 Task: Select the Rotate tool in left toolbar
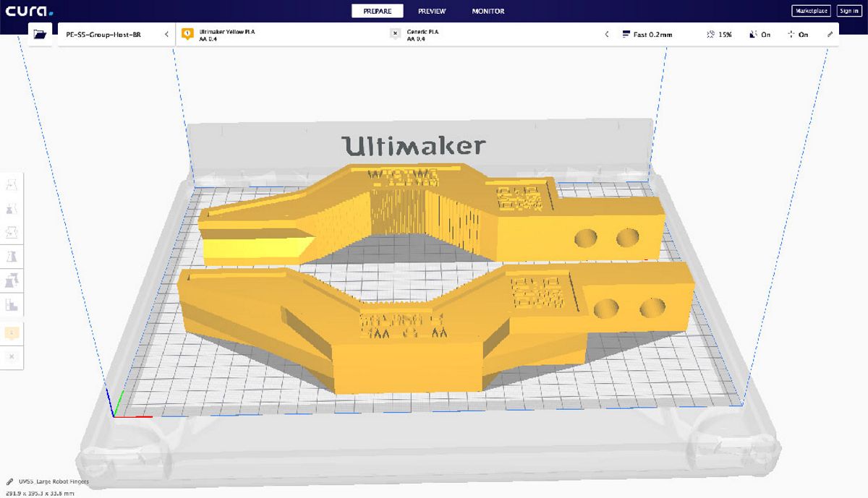pyautogui.click(x=12, y=233)
